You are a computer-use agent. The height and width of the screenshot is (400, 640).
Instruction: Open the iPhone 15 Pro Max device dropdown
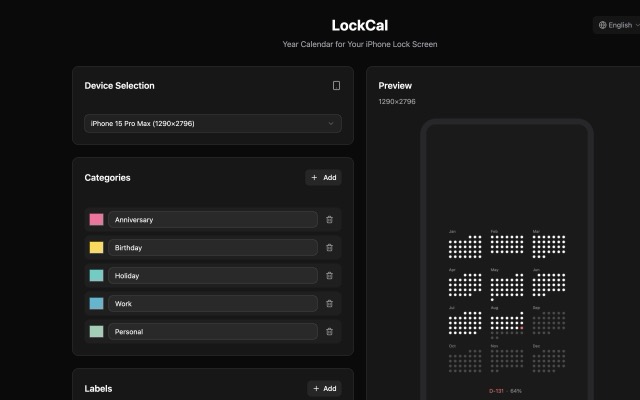(x=213, y=123)
